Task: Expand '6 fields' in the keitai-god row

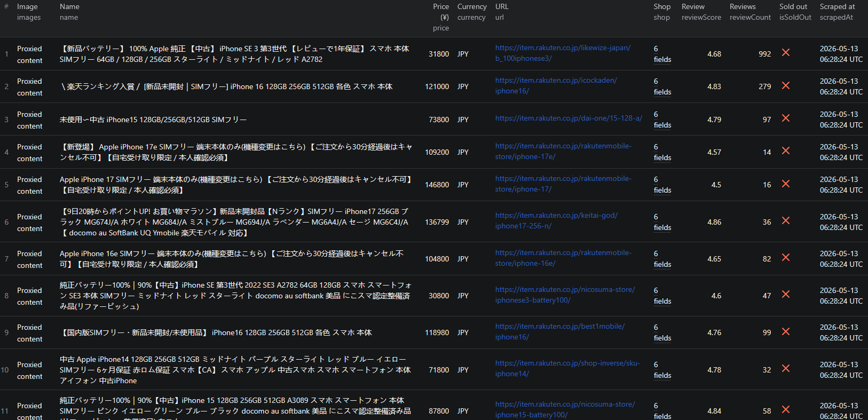Action: click(662, 222)
